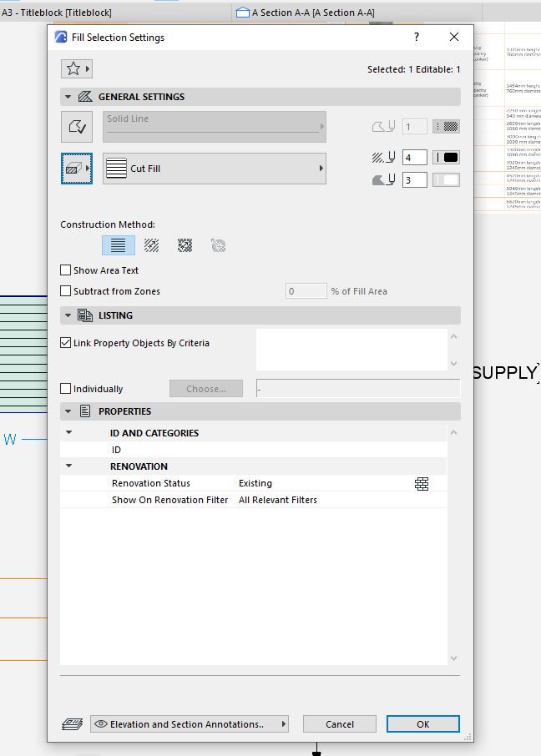Click the Renovation Status label
541x756 pixels.
tap(151, 483)
